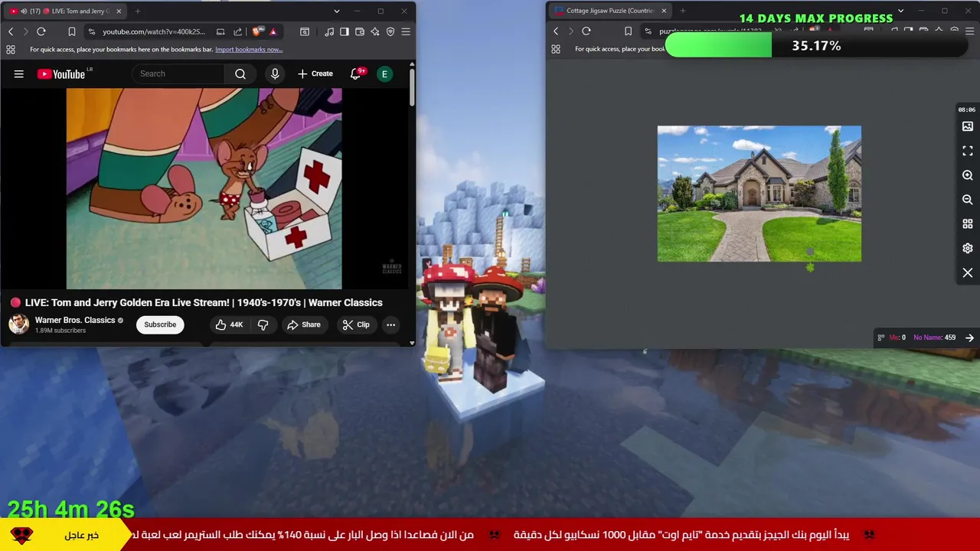Click the YouTube page vertical scrollbar
The width and height of the screenshot is (980, 551).
pos(412,88)
